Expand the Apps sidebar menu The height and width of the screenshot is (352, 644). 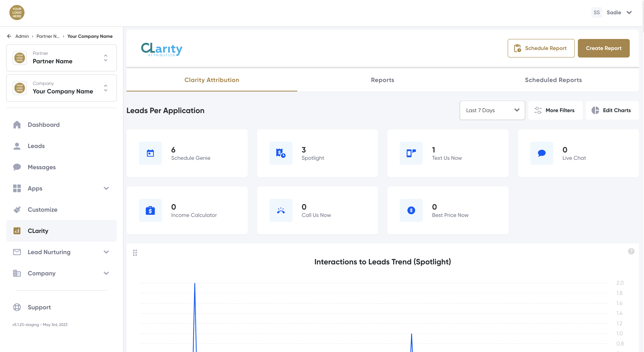click(x=106, y=188)
